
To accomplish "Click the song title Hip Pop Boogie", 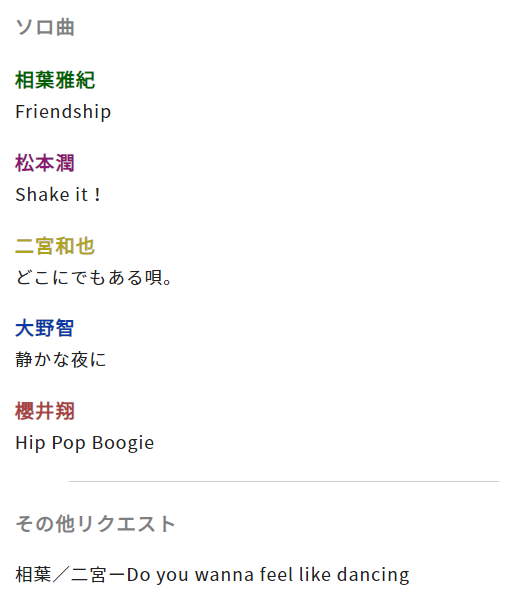I will pos(85,443).
